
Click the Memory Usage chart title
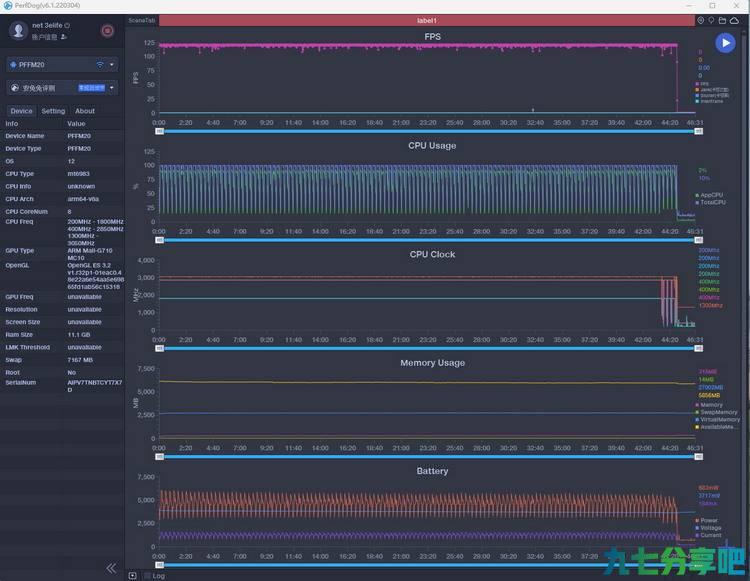[432, 363]
